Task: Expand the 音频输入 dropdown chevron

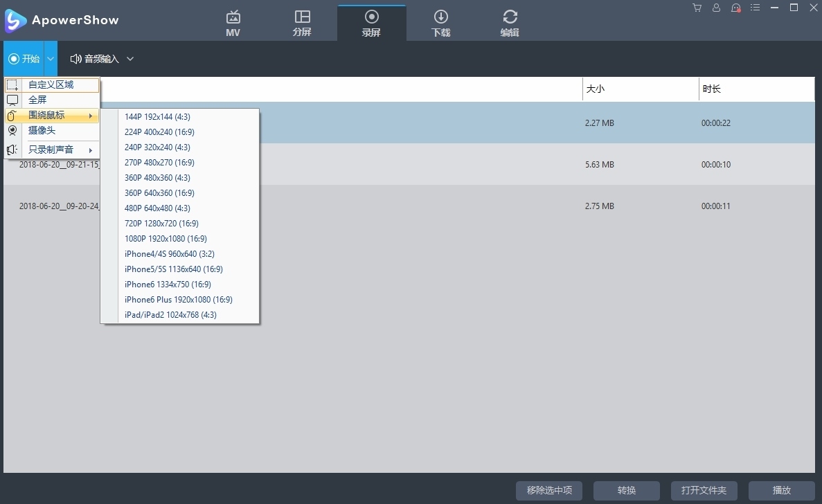Action: 130,59
